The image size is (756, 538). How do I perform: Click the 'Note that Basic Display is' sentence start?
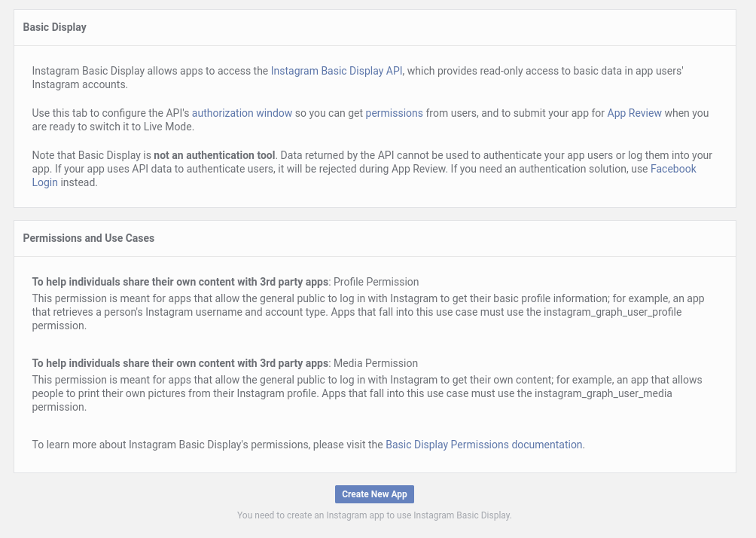pyautogui.click(x=91, y=155)
